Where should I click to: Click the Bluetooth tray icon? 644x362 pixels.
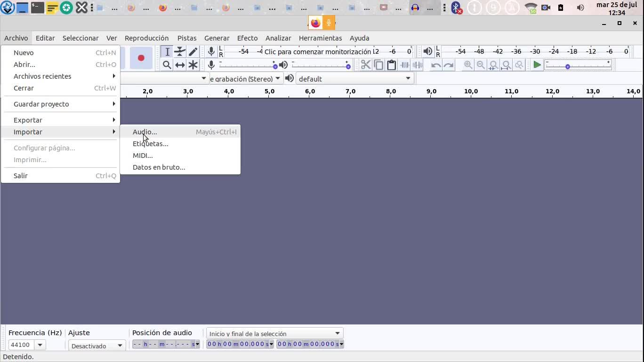coord(456,8)
